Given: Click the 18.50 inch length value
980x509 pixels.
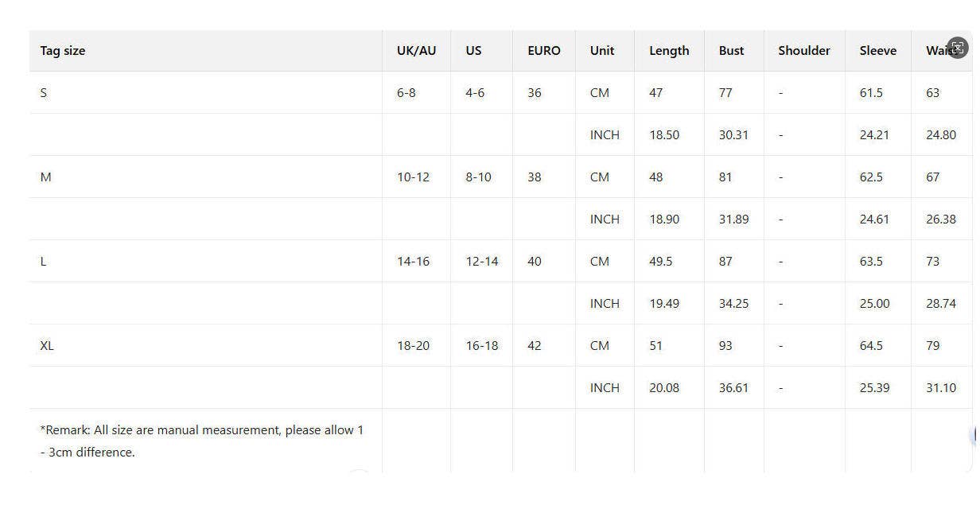Looking at the screenshot, I should pos(664,135).
